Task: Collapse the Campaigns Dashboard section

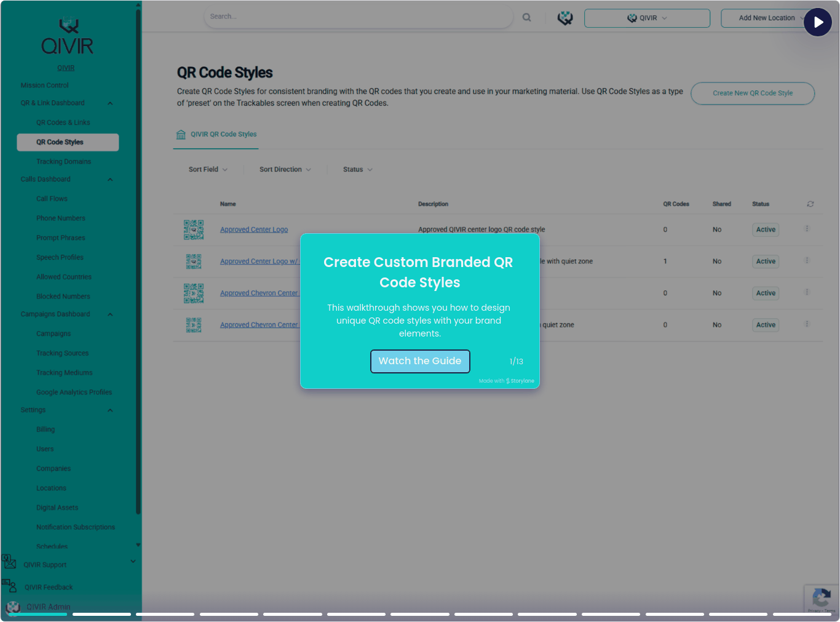Action: [x=110, y=314]
